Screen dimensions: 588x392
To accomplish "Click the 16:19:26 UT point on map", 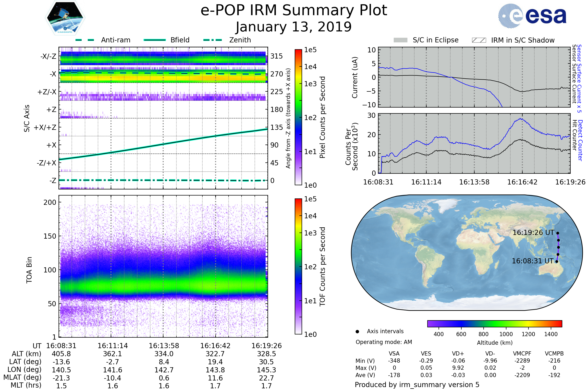I will [558, 233].
